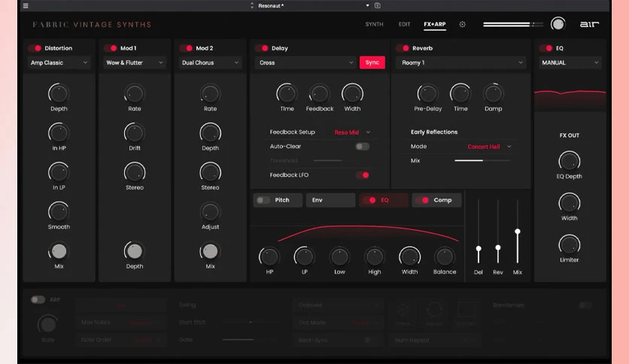Click the Limiter knob
Screen dimensions: 629x364
[570, 244]
